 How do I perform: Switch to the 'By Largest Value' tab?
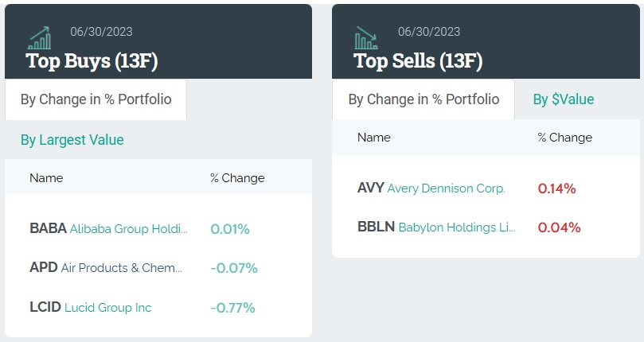(72, 140)
